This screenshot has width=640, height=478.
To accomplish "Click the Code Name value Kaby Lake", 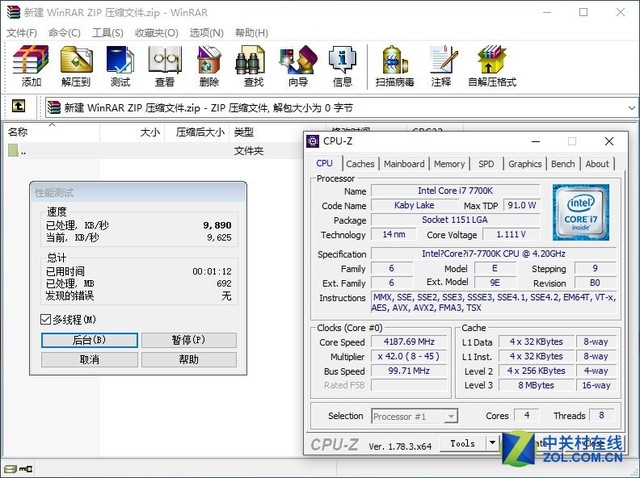I will 414,205.
